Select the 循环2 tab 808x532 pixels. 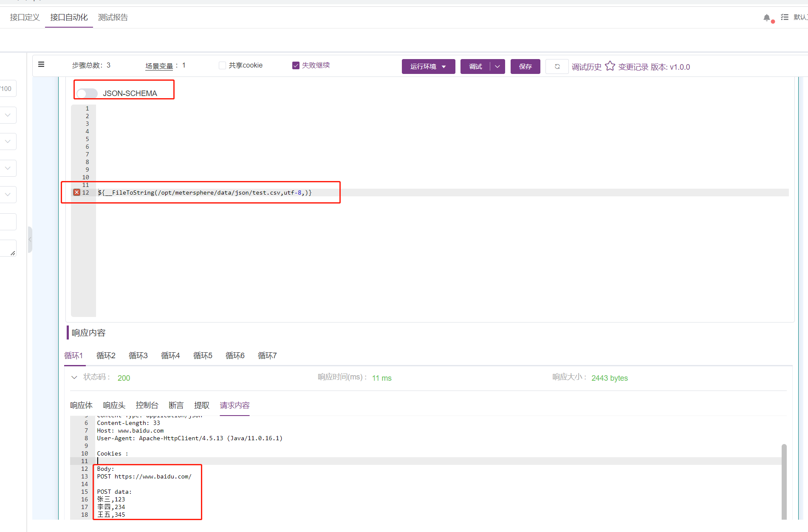click(x=106, y=356)
